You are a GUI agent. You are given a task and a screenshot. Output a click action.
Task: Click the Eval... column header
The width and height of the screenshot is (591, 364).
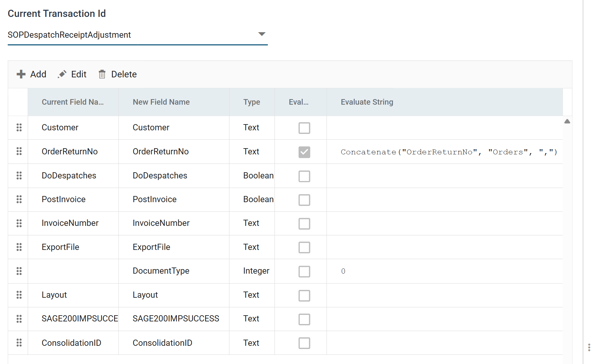point(301,102)
